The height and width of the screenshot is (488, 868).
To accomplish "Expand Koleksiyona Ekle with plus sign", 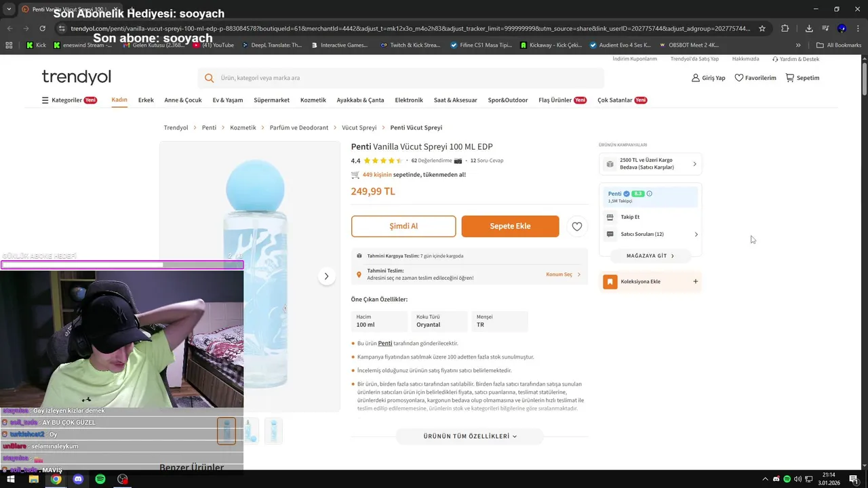I will (695, 281).
